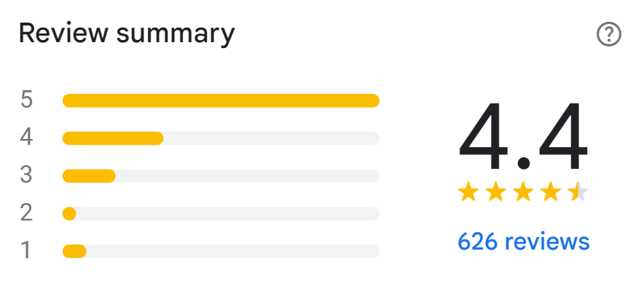Click the half-filled fifth rating star
644x302 pixels.
coord(578,192)
